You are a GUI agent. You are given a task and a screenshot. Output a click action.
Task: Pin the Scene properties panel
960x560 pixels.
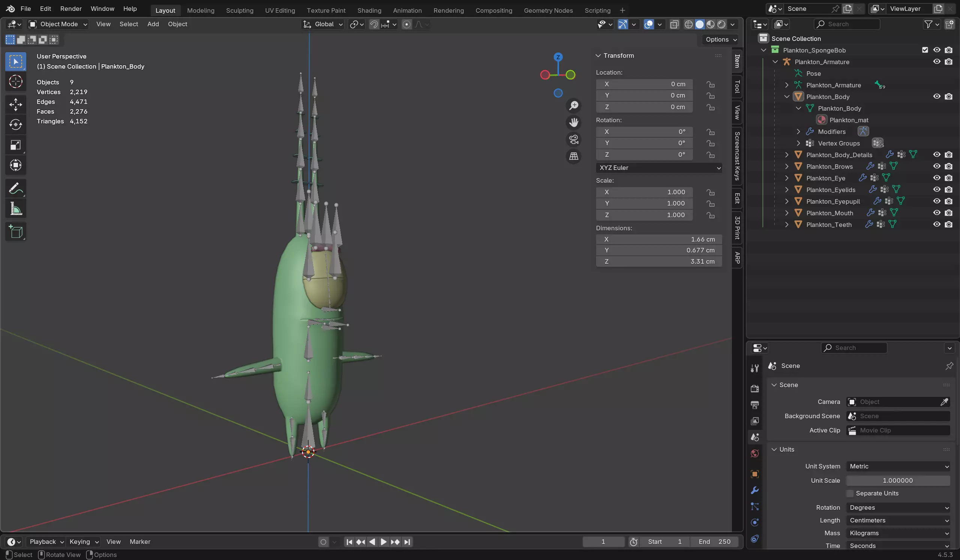[x=949, y=366]
